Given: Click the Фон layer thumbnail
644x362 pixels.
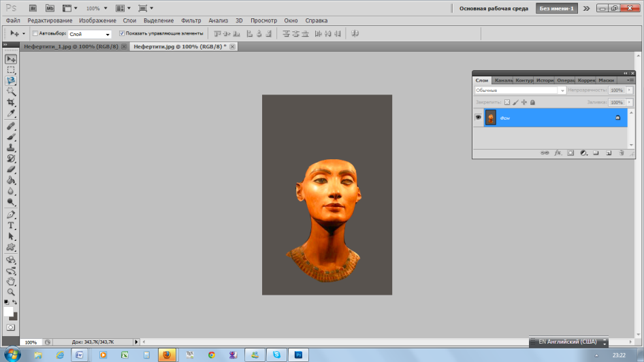Looking at the screenshot, I should click(x=491, y=118).
